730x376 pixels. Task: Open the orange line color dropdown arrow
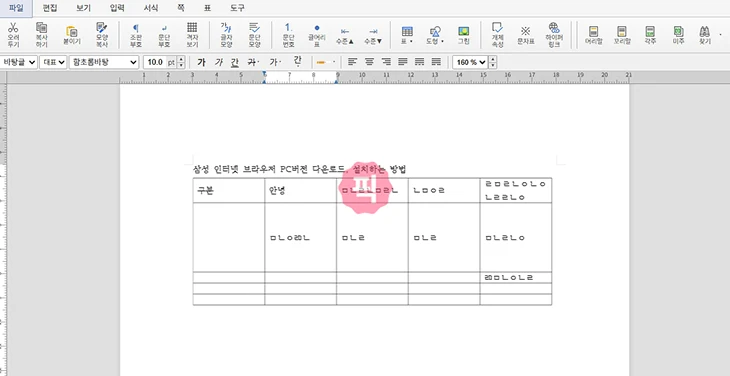(334, 62)
